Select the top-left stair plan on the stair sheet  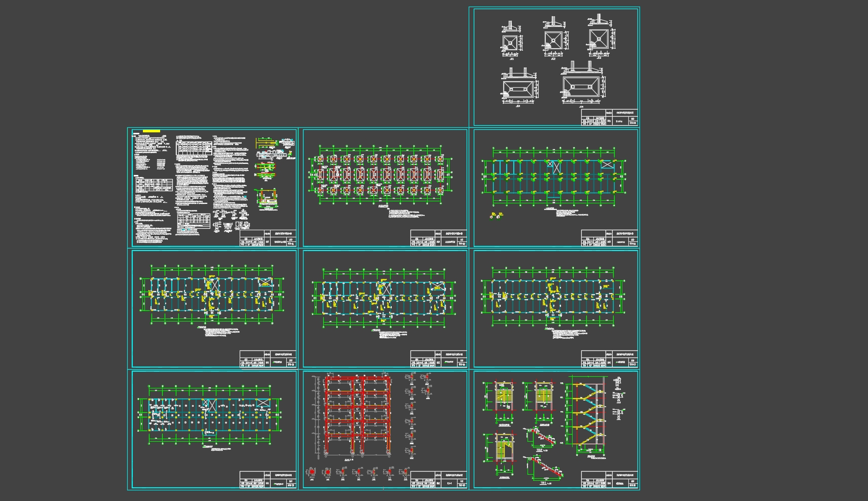tap(504, 397)
